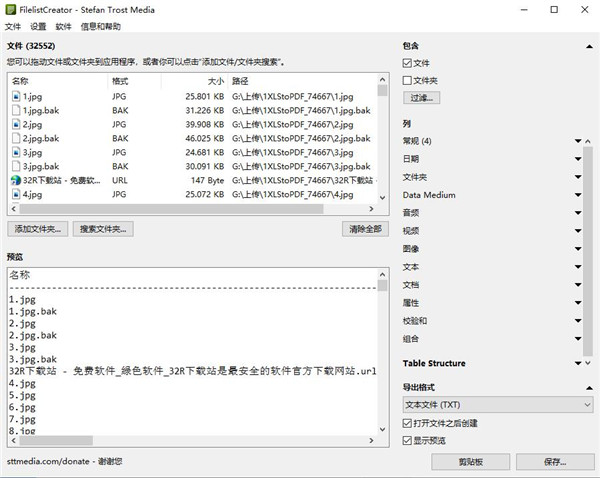Select the 2.jpg file icon
This screenshot has width=600, height=478.
click(x=16, y=124)
